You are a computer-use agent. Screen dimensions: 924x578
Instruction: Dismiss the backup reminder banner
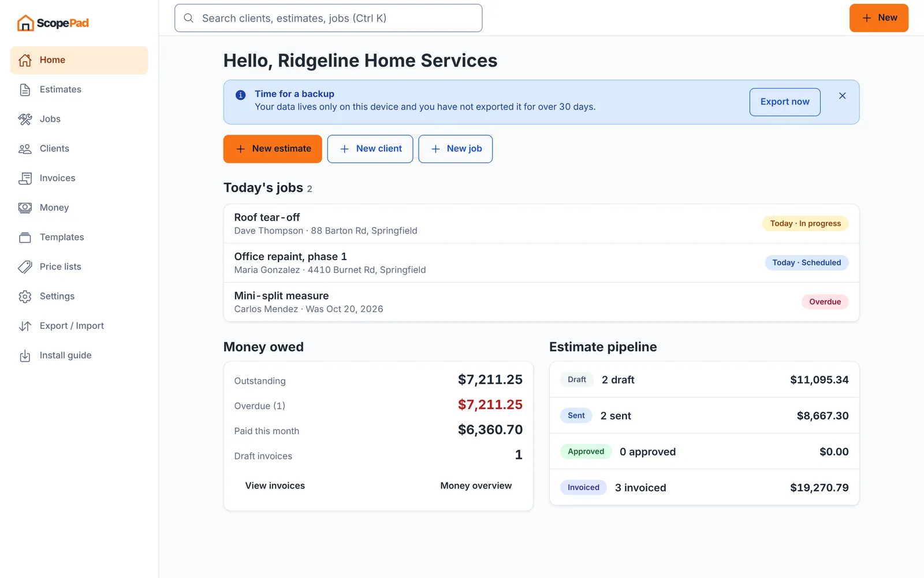[843, 96]
